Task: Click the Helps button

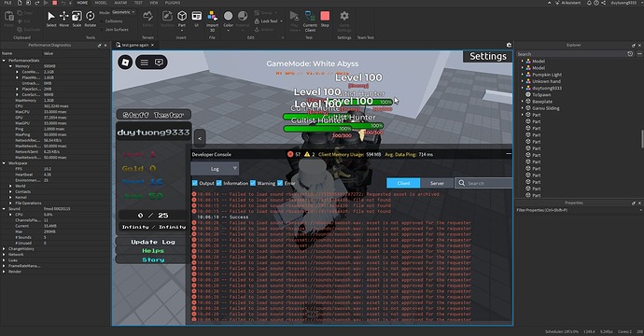Action: 153,251
